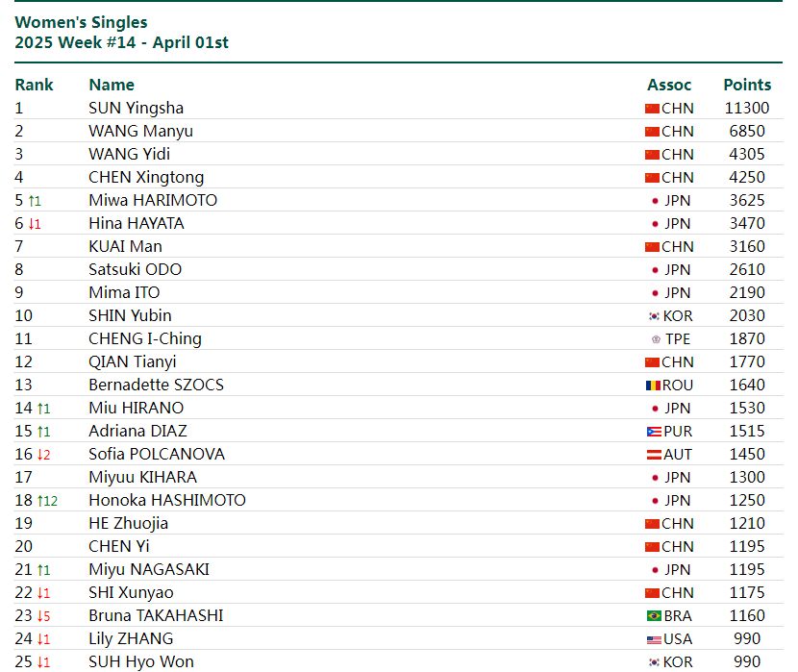Open the player name Honoka HASHIMOTO
This screenshot has height=672, width=798.
(167, 501)
